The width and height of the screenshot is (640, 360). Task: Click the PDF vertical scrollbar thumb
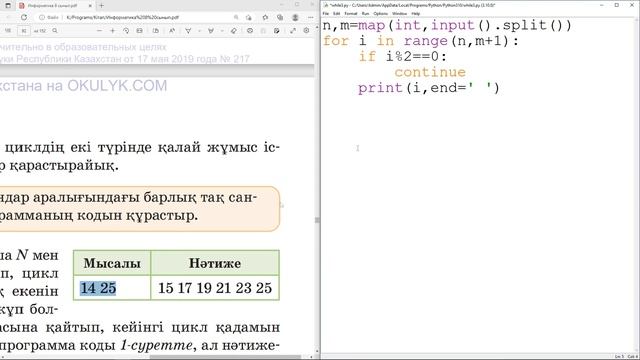tap(317, 220)
